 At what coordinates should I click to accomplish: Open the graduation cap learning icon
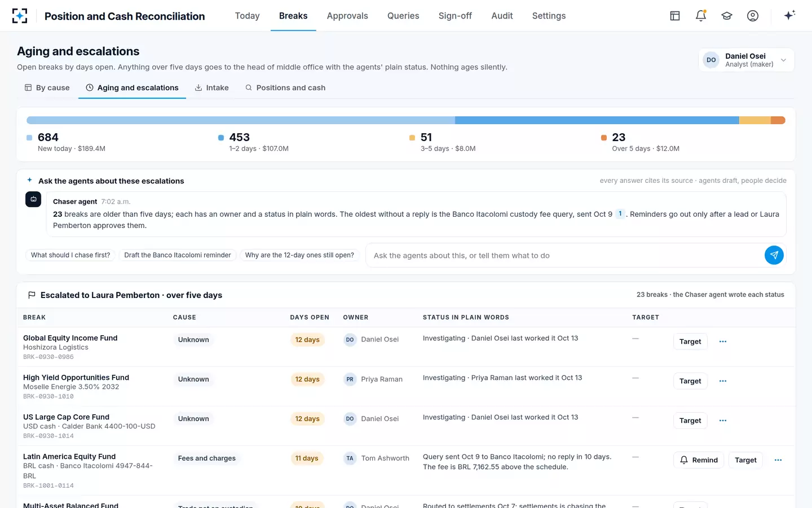point(727,16)
